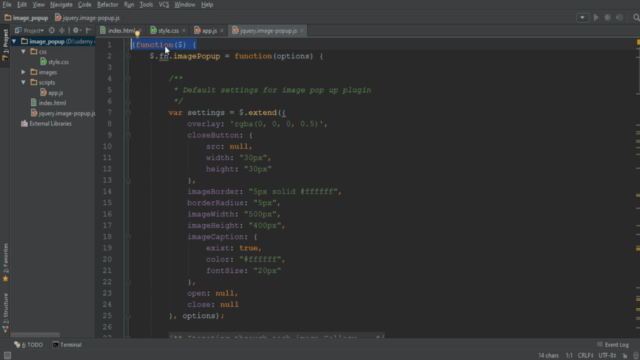The image size is (640, 360).
Task: Click the jquery.image-popup.js breadcrumb in navigation bar
Action: [87, 18]
